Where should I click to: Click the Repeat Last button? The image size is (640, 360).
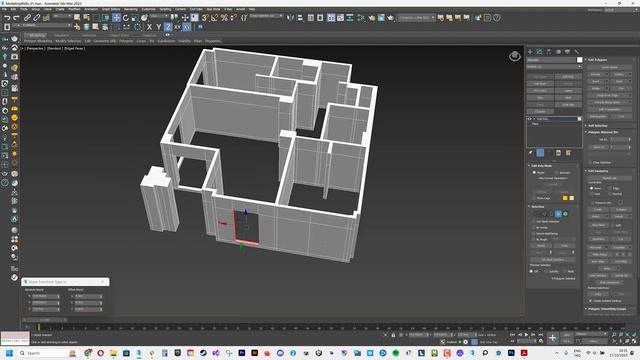coord(609,178)
